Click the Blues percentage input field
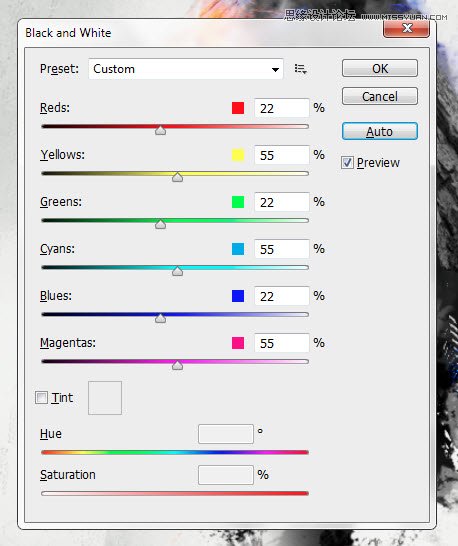 coord(281,296)
